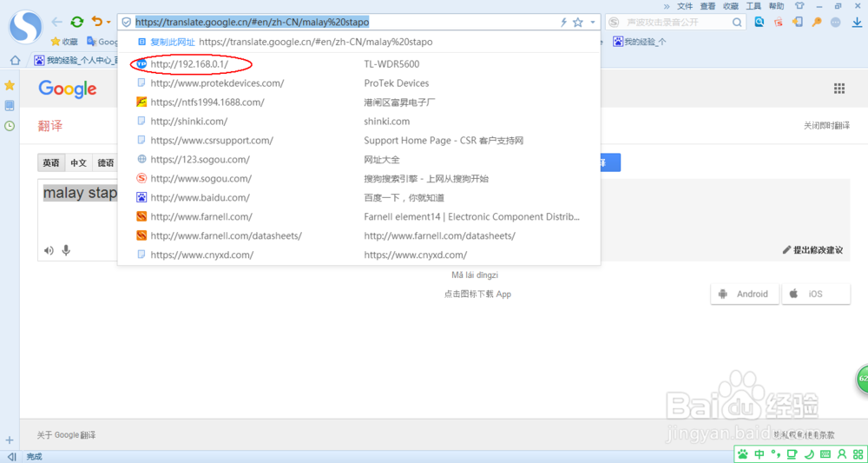Click the shield security icon in address bar
This screenshot has width=868, height=463.
tap(126, 23)
